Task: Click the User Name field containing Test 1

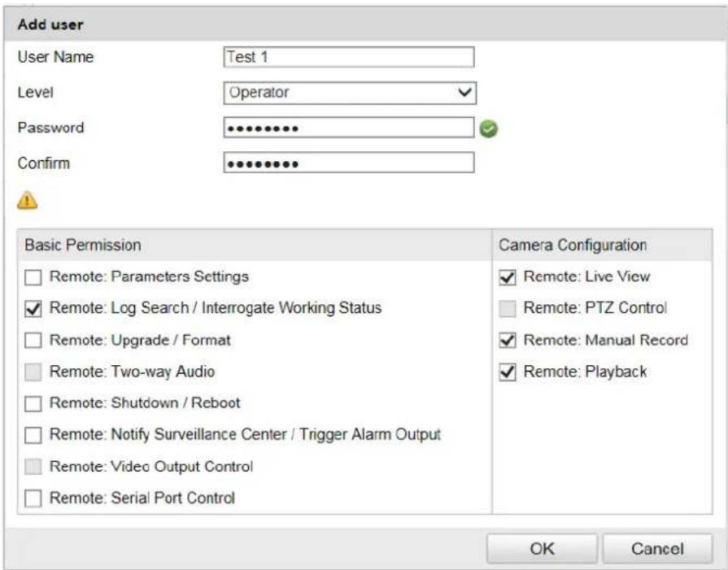Action: (x=349, y=57)
